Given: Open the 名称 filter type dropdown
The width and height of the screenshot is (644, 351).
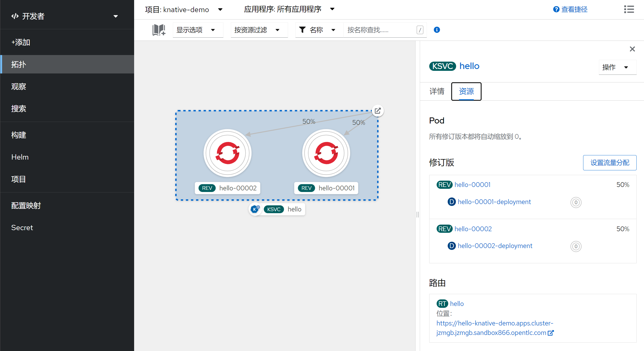Looking at the screenshot, I should tap(319, 30).
